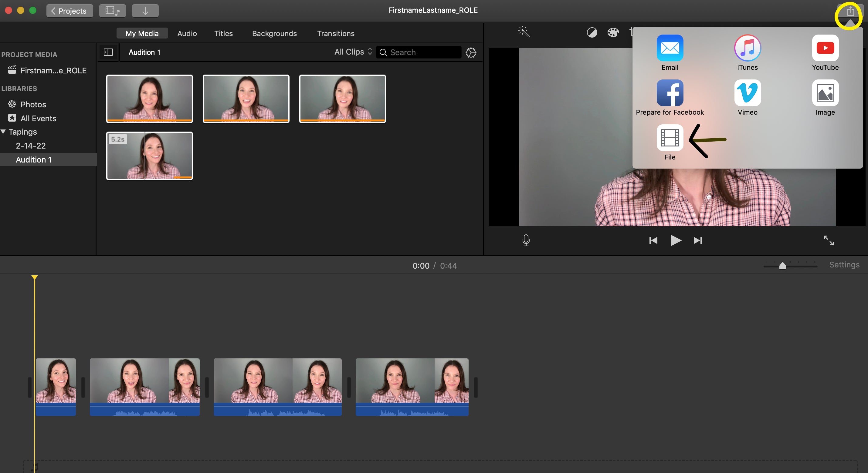This screenshot has width=868, height=473.
Task: Skip to next clip
Action: pyautogui.click(x=697, y=240)
